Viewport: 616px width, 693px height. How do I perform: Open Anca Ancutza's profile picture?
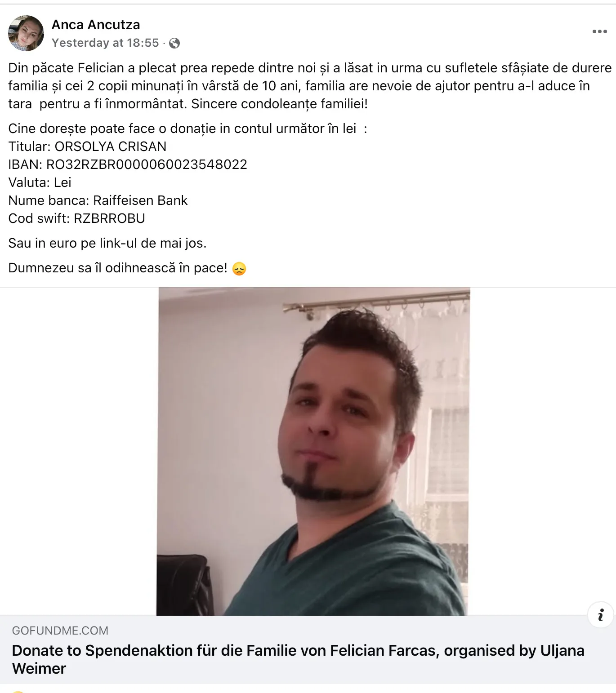tap(26, 33)
